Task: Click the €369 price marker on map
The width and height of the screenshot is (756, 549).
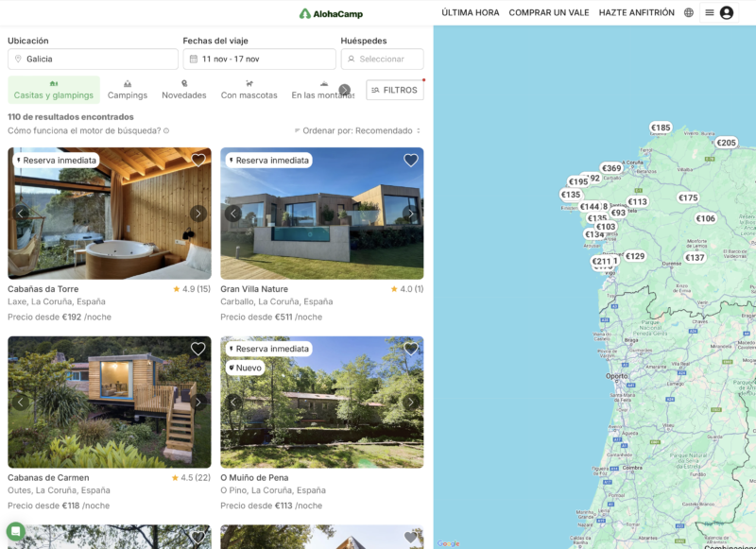Action: pos(611,168)
